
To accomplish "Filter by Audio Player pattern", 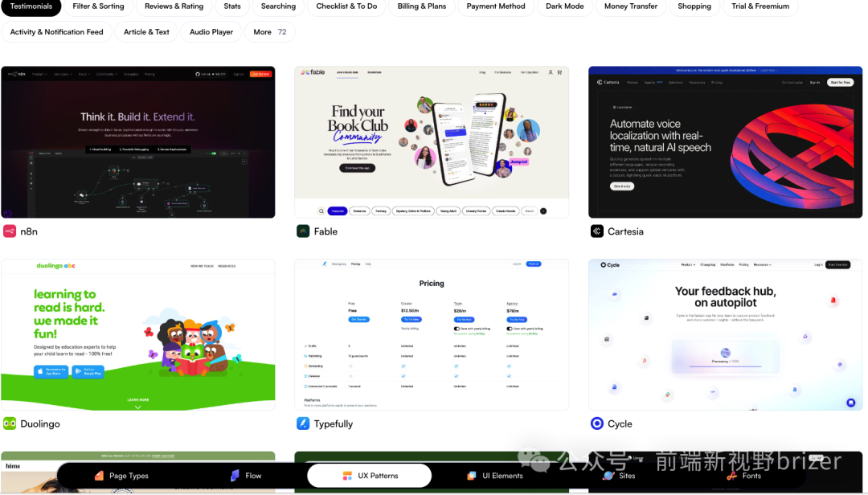I will tap(211, 32).
